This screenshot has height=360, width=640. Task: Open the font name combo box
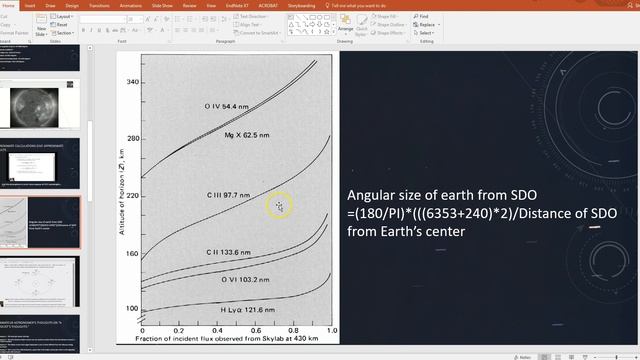click(103, 19)
